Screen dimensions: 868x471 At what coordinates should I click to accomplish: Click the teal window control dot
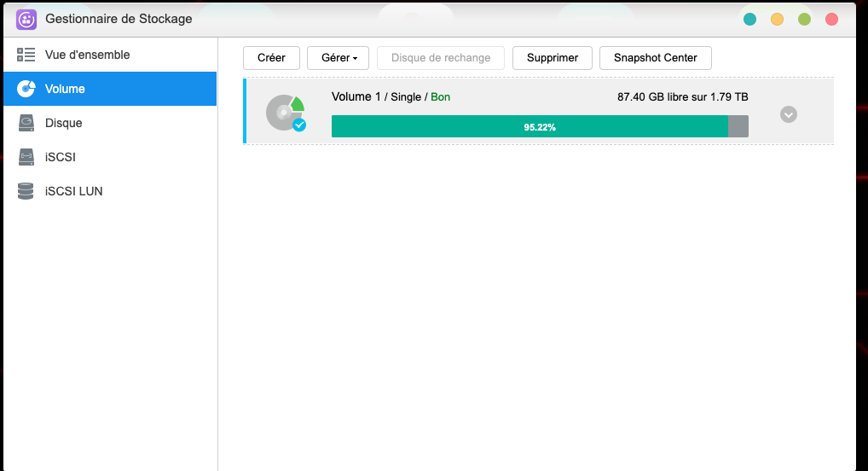(749, 20)
